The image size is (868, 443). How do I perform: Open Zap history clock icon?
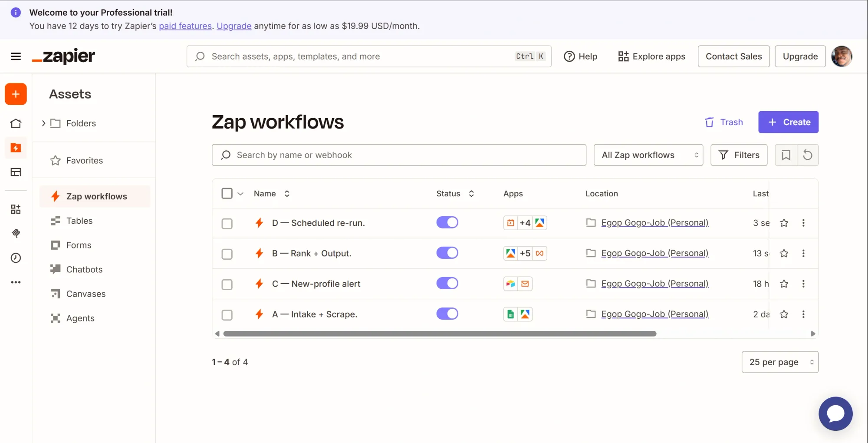click(x=16, y=258)
